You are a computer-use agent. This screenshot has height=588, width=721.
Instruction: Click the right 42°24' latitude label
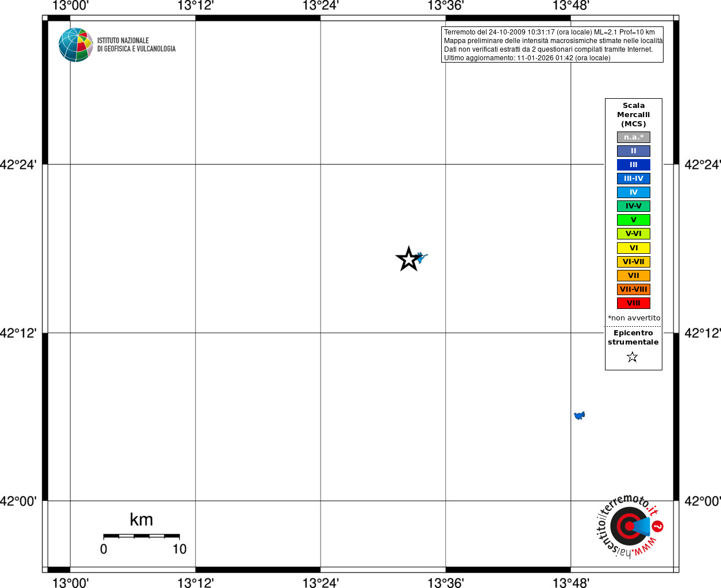pyautogui.click(x=703, y=165)
